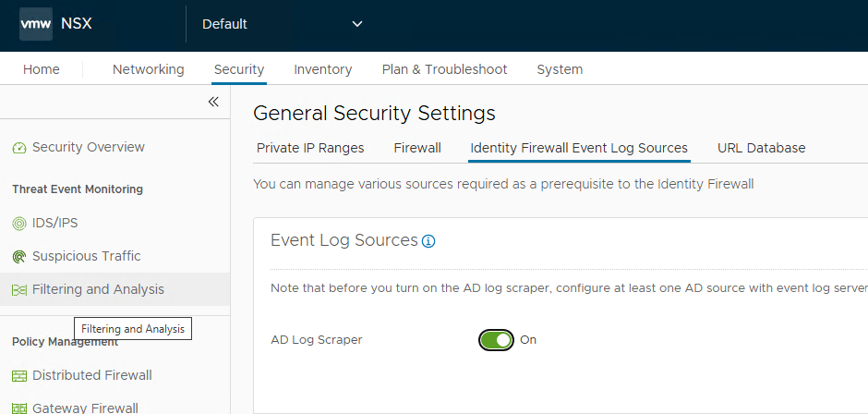This screenshot has width=868, height=414.
Task: Open the Firewall settings tab
Action: click(417, 148)
